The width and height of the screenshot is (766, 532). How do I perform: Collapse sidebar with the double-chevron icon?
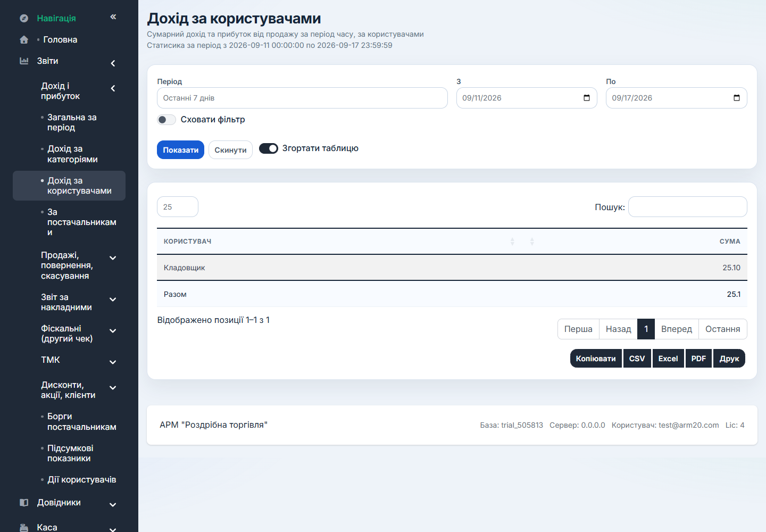[113, 17]
